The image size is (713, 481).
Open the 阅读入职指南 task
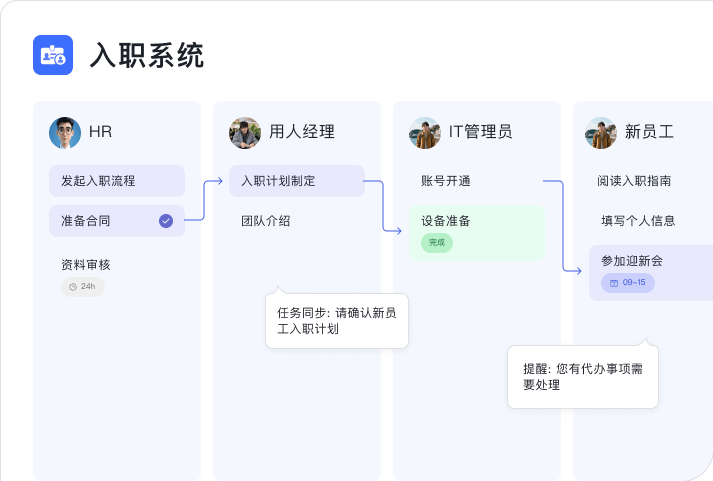tap(634, 181)
